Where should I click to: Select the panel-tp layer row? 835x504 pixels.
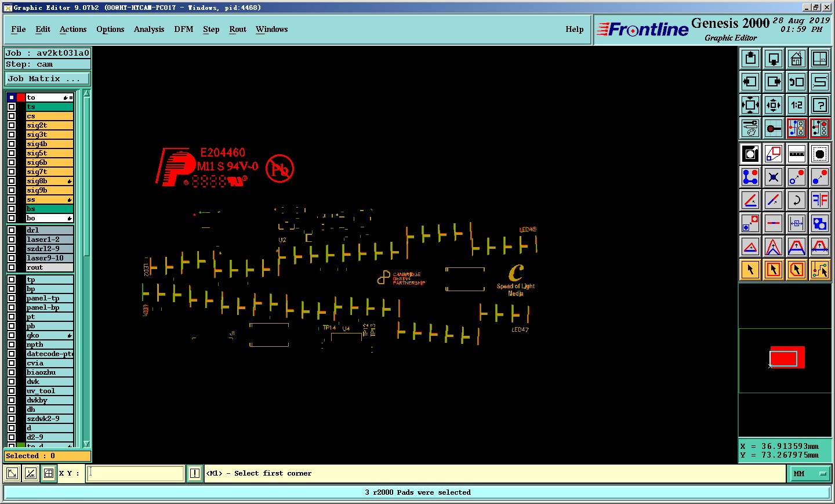(49, 298)
